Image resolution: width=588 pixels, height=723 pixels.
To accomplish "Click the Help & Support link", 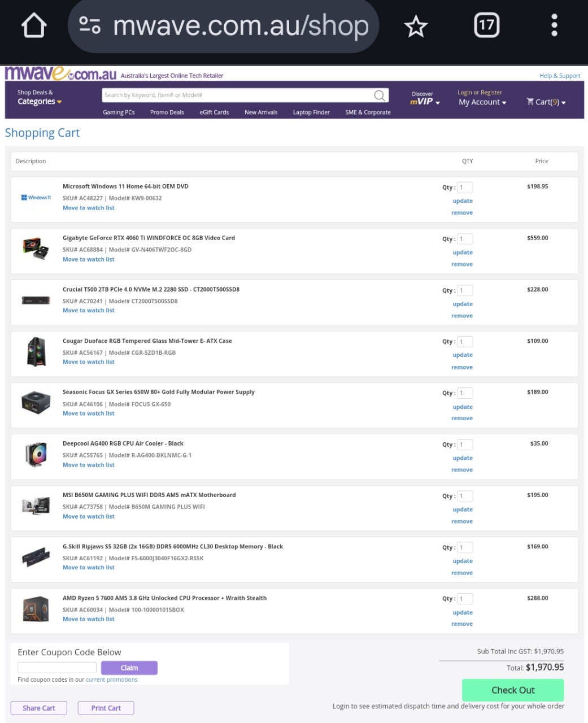I will (x=560, y=76).
